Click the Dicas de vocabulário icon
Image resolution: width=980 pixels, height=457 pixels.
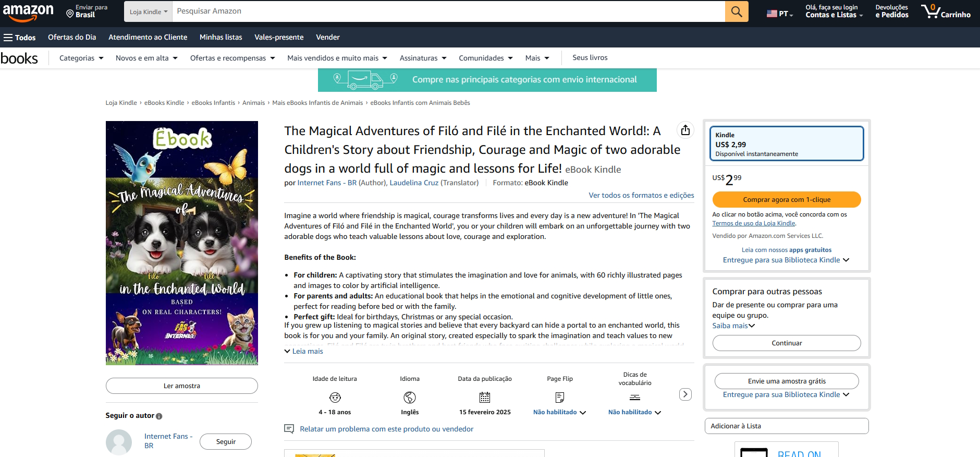[635, 398]
